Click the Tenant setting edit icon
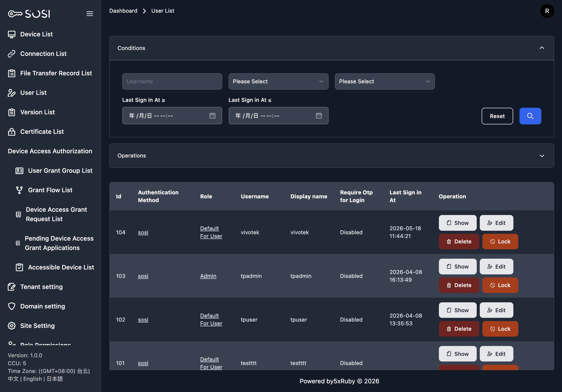The image size is (562, 392). click(12, 287)
